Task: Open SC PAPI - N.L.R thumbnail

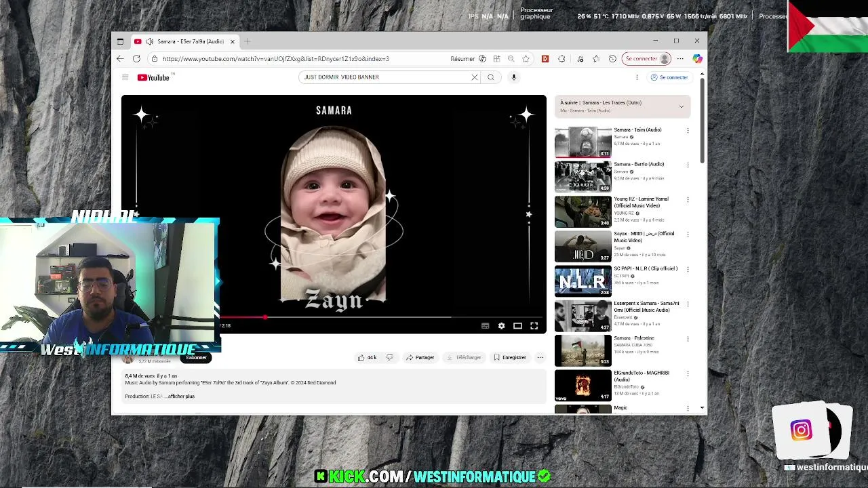Action: [x=583, y=281]
